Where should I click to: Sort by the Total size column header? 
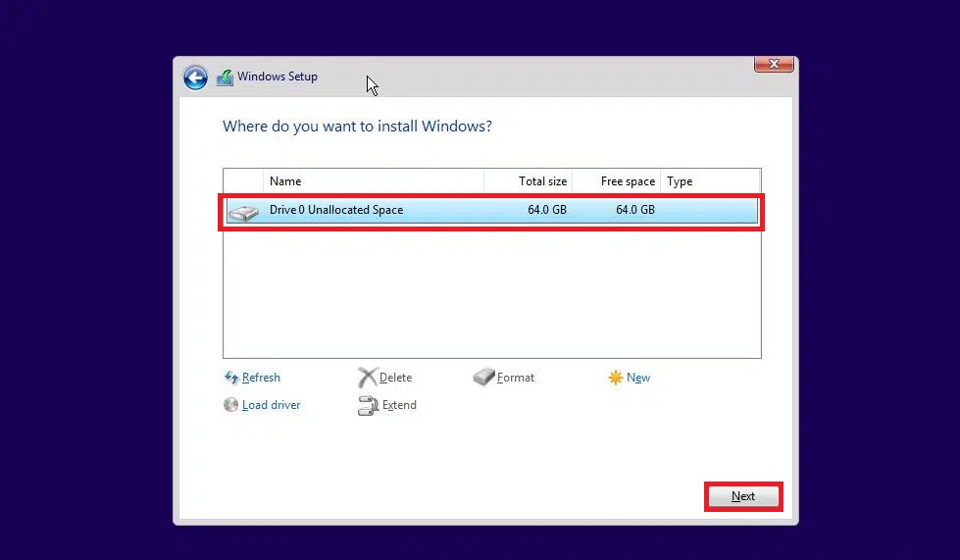point(528,181)
